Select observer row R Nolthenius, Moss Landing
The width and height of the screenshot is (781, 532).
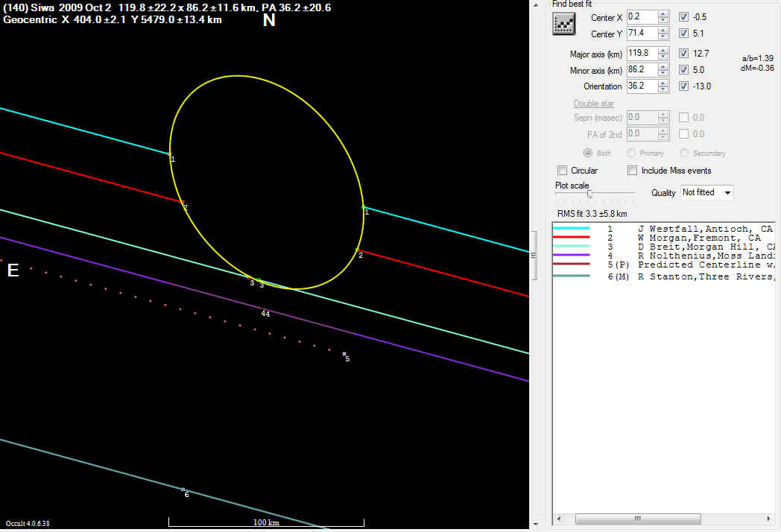(x=663, y=256)
